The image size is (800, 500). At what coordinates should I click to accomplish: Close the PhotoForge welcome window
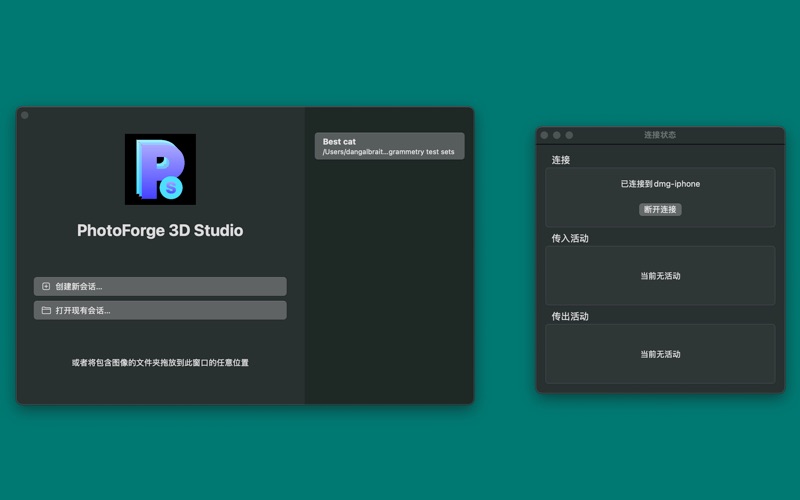25,115
